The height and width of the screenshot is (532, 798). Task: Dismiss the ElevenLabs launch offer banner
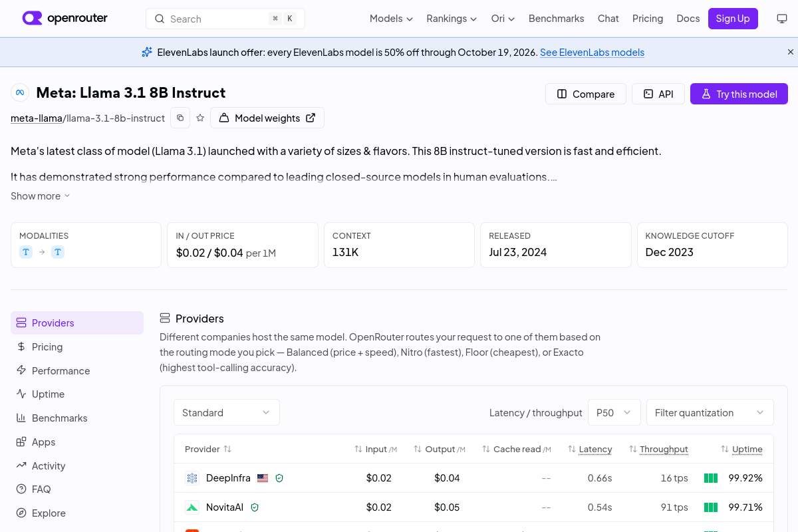pyautogui.click(x=791, y=52)
